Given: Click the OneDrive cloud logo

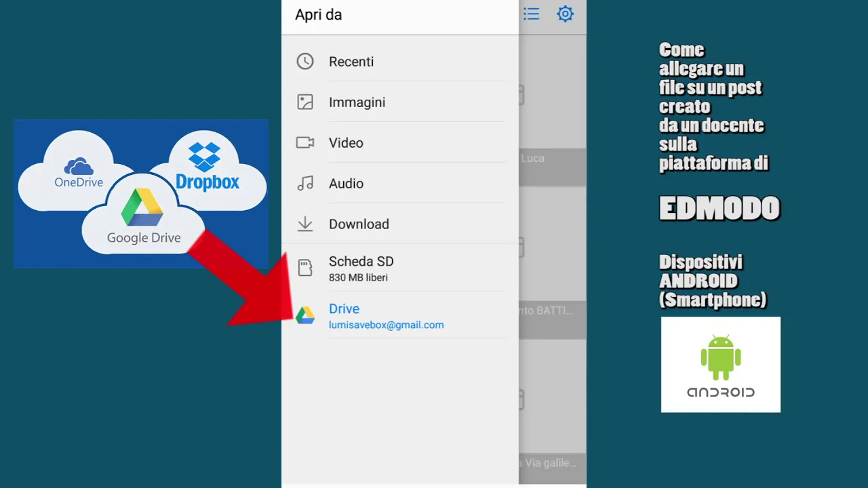Looking at the screenshot, I should pos(79,173).
